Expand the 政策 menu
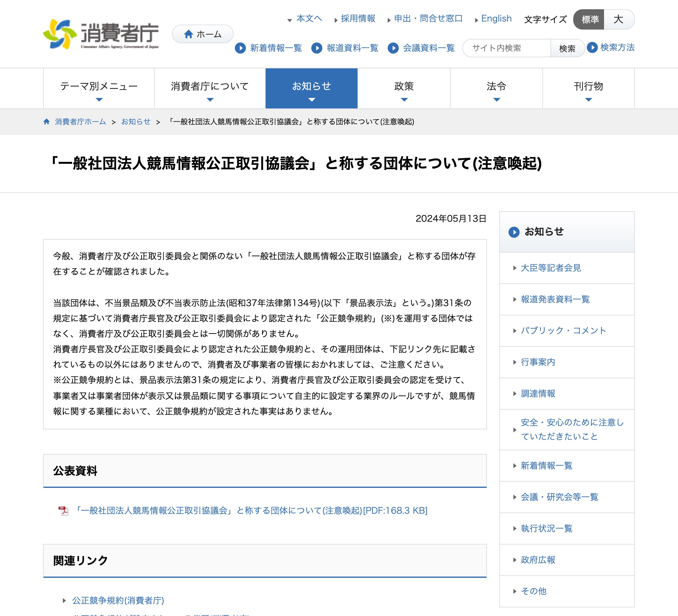The height and width of the screenshot is (616, 678). 404,88
